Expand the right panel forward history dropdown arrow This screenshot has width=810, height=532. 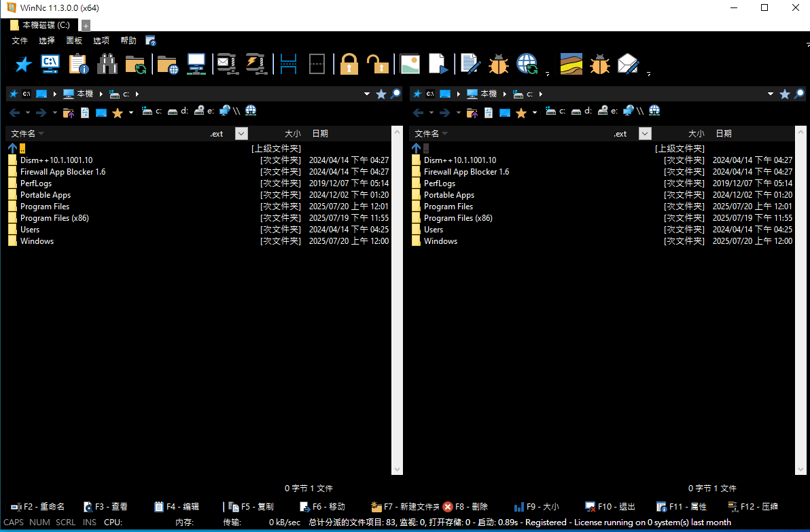(x=458, y=113)
